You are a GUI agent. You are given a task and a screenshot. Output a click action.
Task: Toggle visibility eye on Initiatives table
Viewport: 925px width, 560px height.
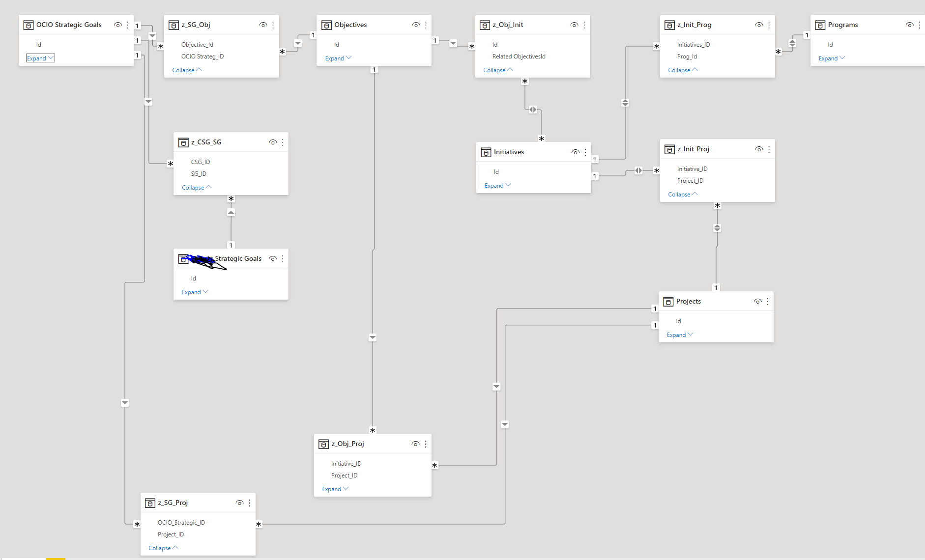pyautogui.click(x=575, y=152)
